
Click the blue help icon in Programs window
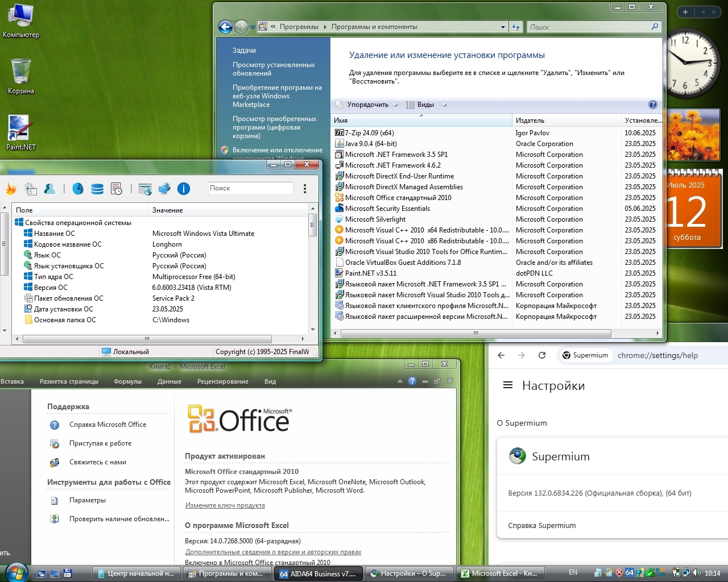coord(653,105)
